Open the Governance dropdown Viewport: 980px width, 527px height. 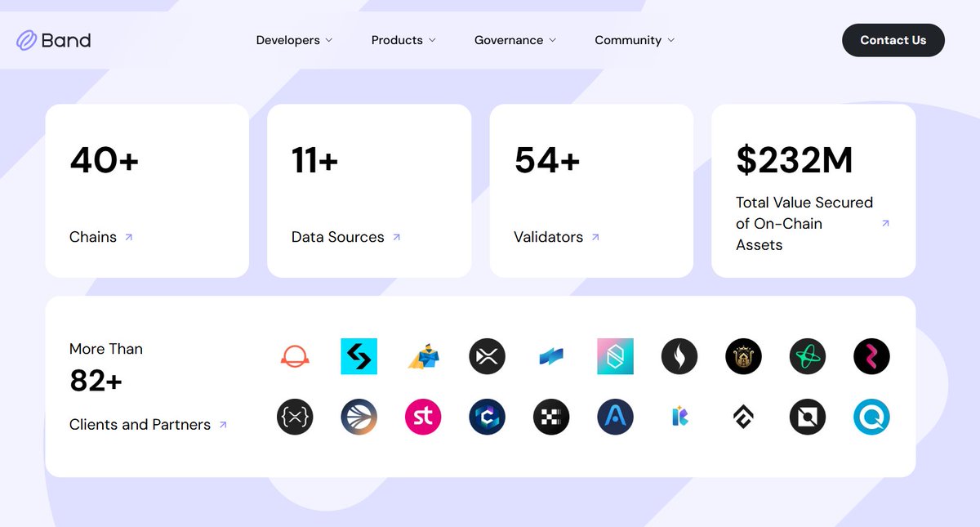point(515,40)
